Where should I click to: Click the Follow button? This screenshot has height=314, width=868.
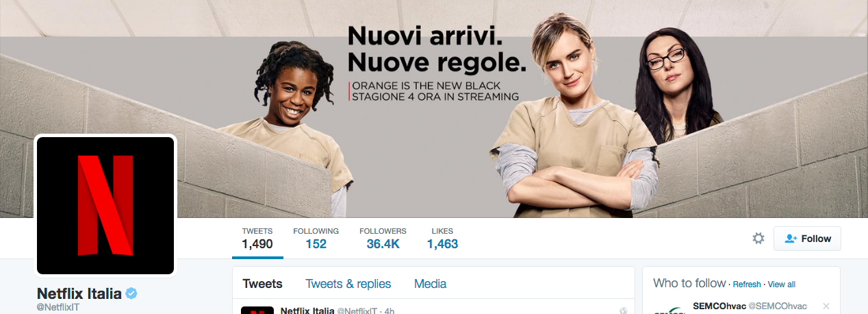807,239
